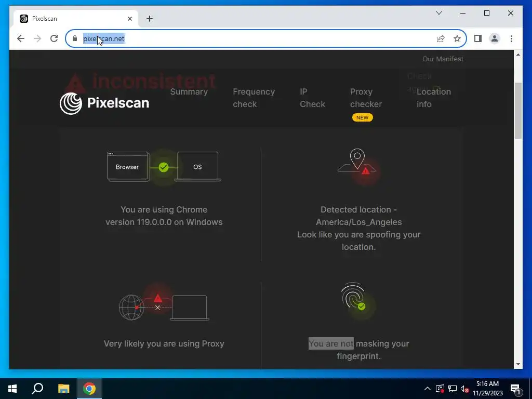Close the Pixelscan tab

tap(129, 19)
